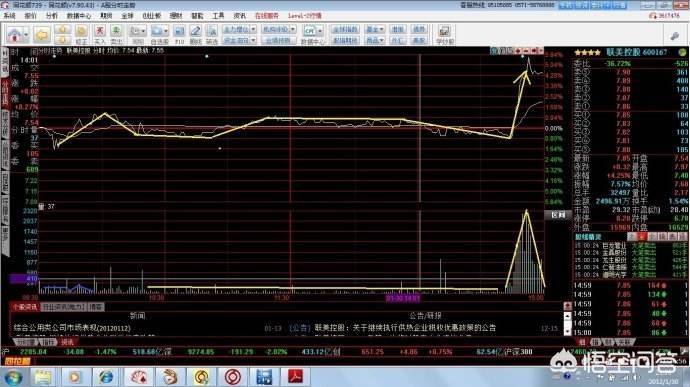Expand the 主力增仓 dropdown arrow
This screenshot has height=387, width=690.
click(253, 29)
